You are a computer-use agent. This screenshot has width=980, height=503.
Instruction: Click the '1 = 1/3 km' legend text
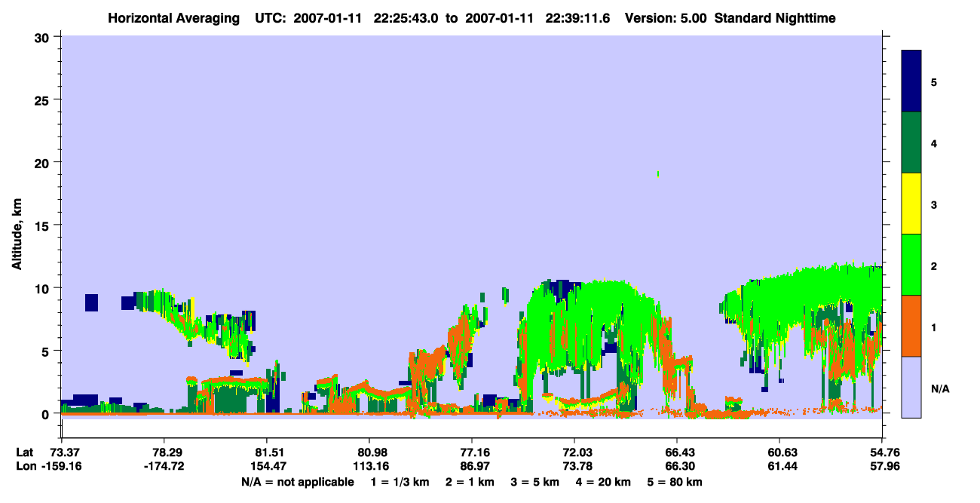pos(400,482)
